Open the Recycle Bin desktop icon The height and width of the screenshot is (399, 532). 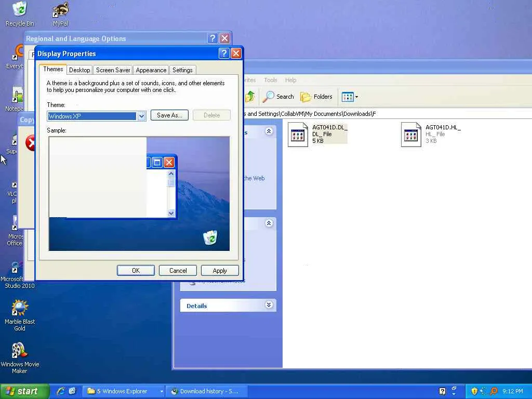pos(20,14)
